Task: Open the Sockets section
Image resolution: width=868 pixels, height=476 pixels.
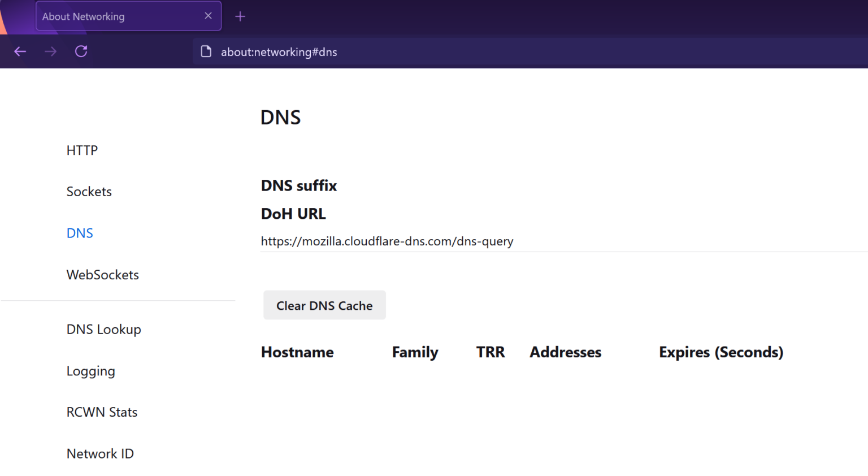Action: point(89,191)
